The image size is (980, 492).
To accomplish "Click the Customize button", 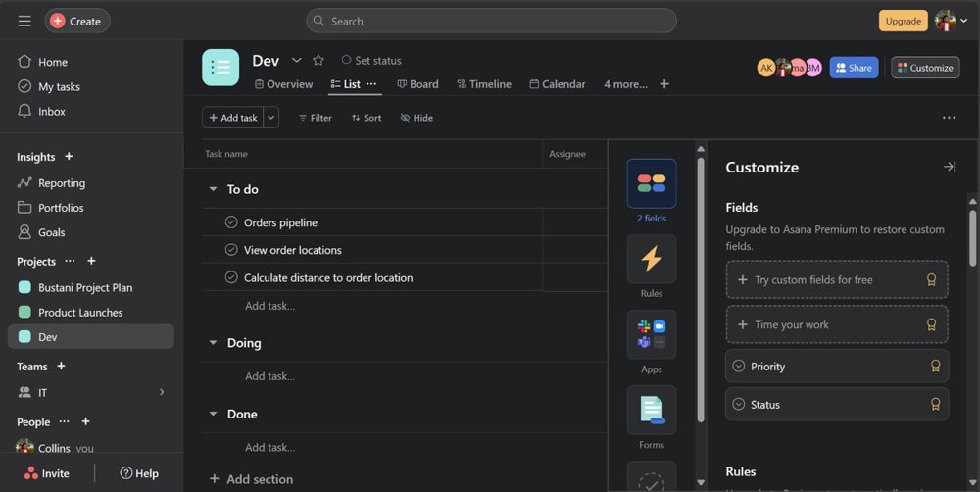I will [x=925, y=68].
